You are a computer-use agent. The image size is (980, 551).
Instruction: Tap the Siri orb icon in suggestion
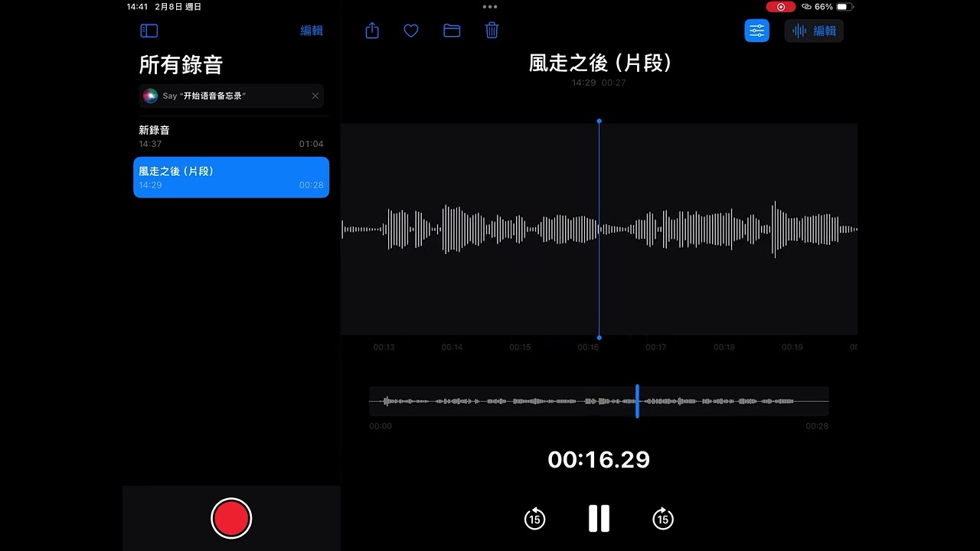pos(150,96)
